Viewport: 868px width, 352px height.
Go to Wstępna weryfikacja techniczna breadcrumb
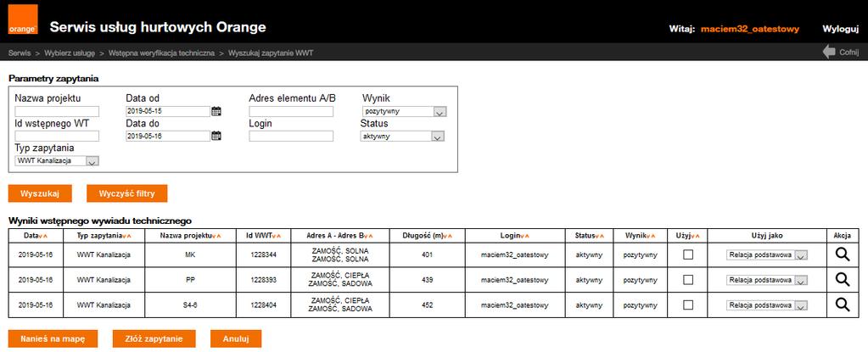click(x=162, y=53)
